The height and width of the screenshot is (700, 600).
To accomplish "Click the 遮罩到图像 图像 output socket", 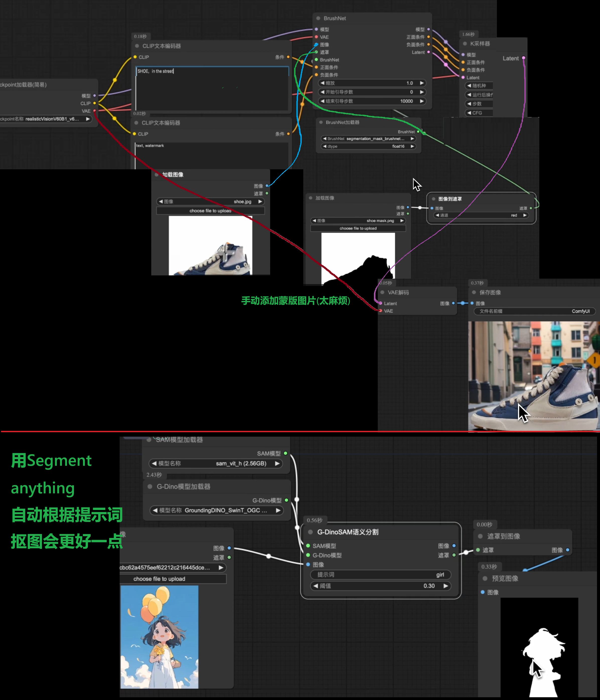I will (x=568, y=550).
